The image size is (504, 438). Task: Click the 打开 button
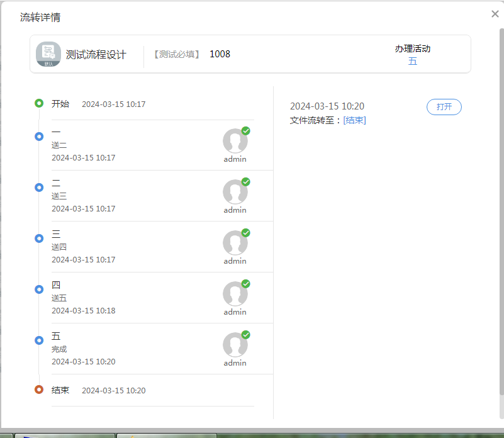pyautogui.click(x=444, y=107)
